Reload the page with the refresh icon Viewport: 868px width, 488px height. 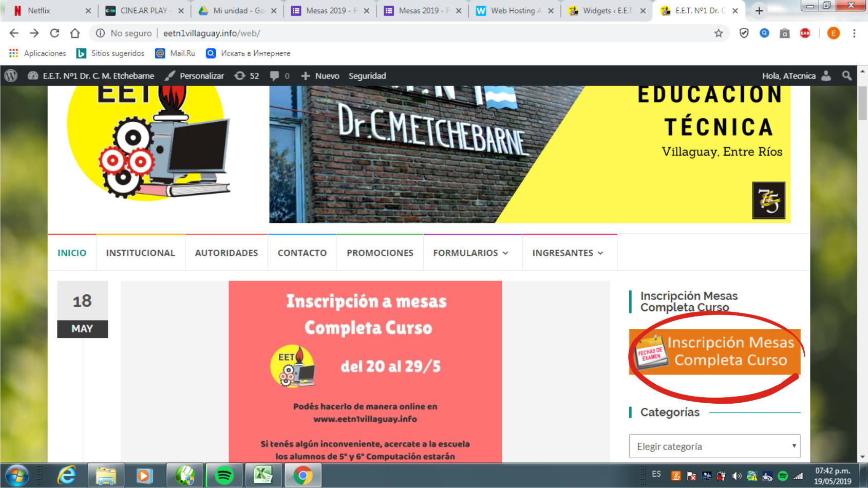[54, 33]
